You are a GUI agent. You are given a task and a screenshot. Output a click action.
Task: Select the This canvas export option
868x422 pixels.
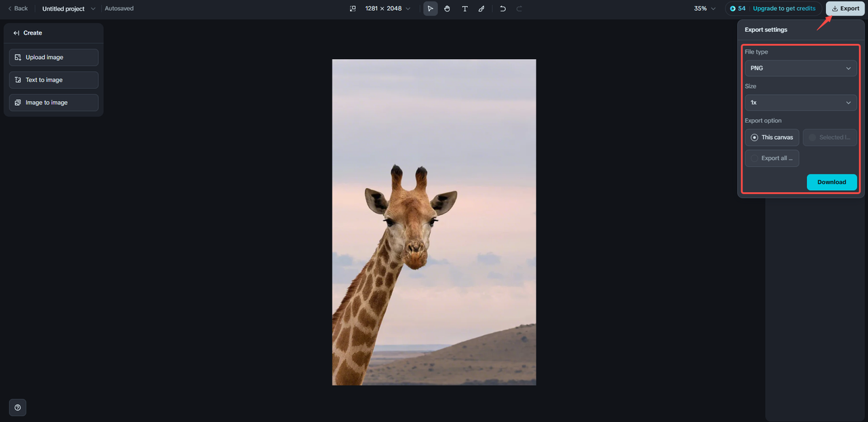(x=772, y=137)
